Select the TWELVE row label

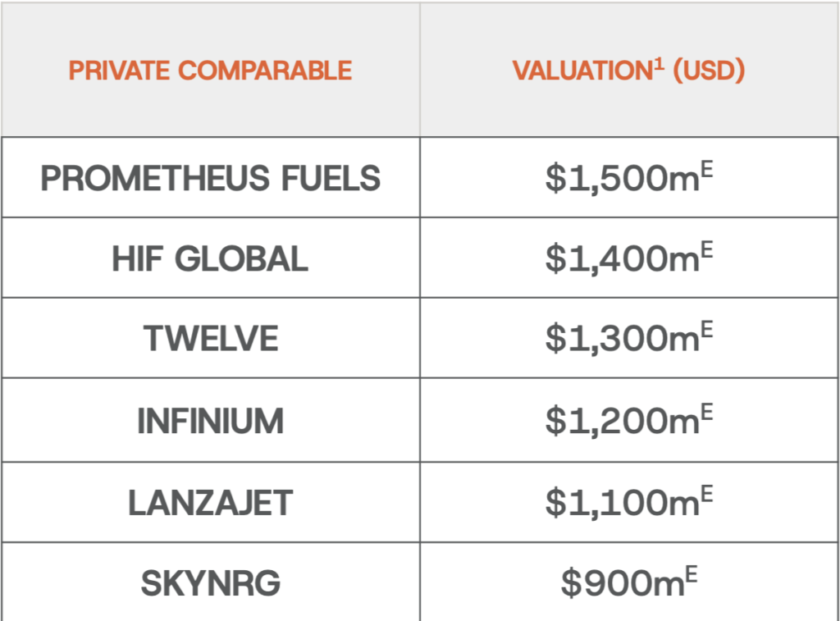(x=210, y=339)
